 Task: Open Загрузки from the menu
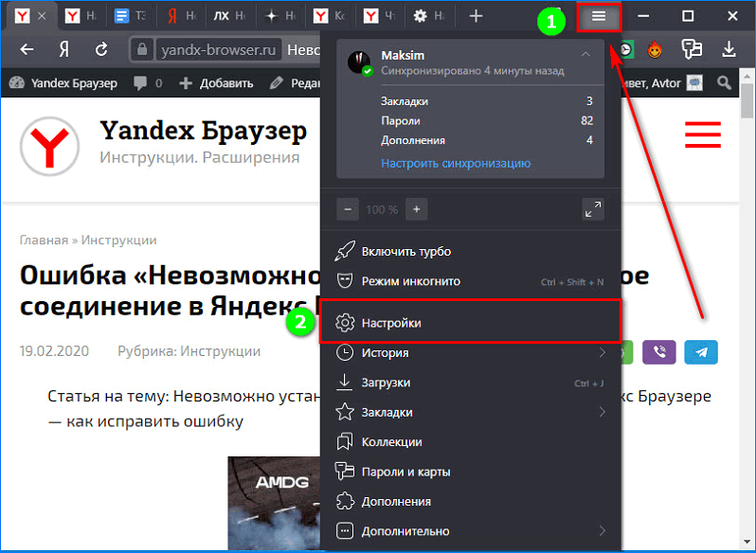click(x=470, y=383)
